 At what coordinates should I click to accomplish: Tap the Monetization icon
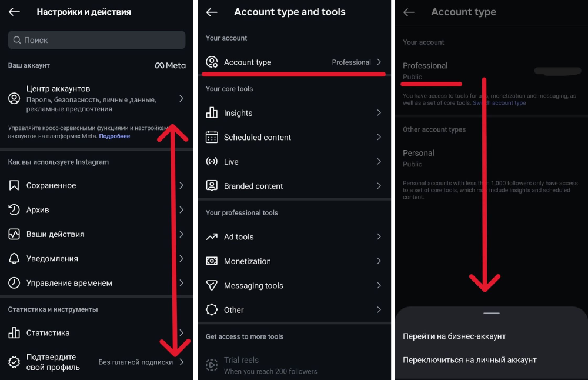pos(212,261)
